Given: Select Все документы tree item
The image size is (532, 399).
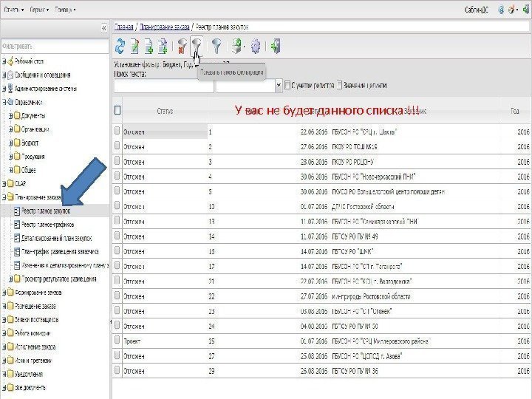Looking at the screenshot, I should [30, 387].
